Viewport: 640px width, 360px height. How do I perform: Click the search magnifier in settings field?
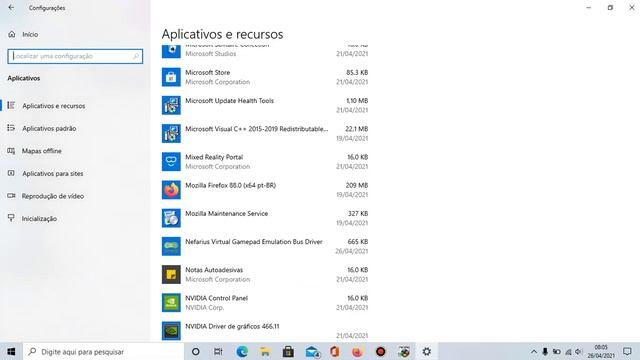[136, 56]
